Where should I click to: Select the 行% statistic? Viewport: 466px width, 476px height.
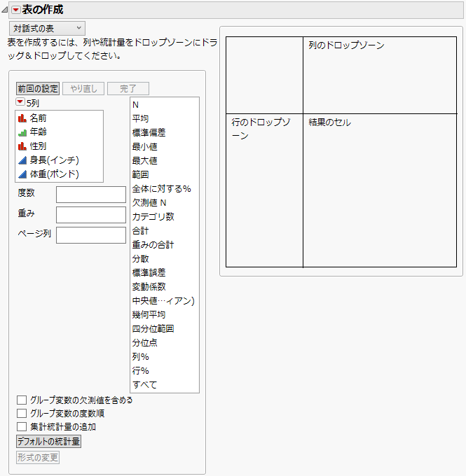tap(165, 371)
